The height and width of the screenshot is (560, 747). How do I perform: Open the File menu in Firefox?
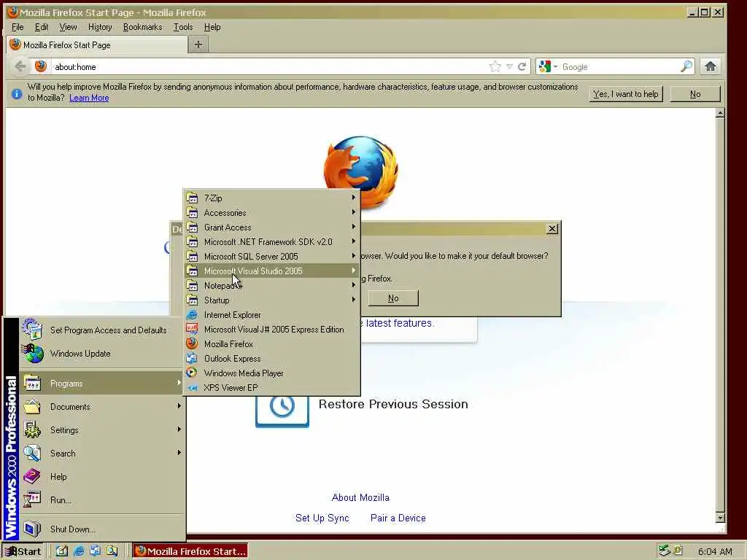click(18, 27)
